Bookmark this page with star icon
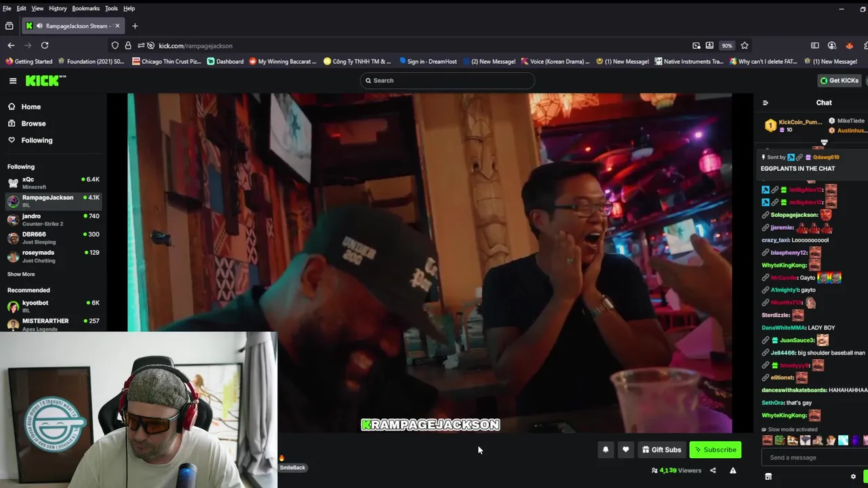 coord(745,45)
